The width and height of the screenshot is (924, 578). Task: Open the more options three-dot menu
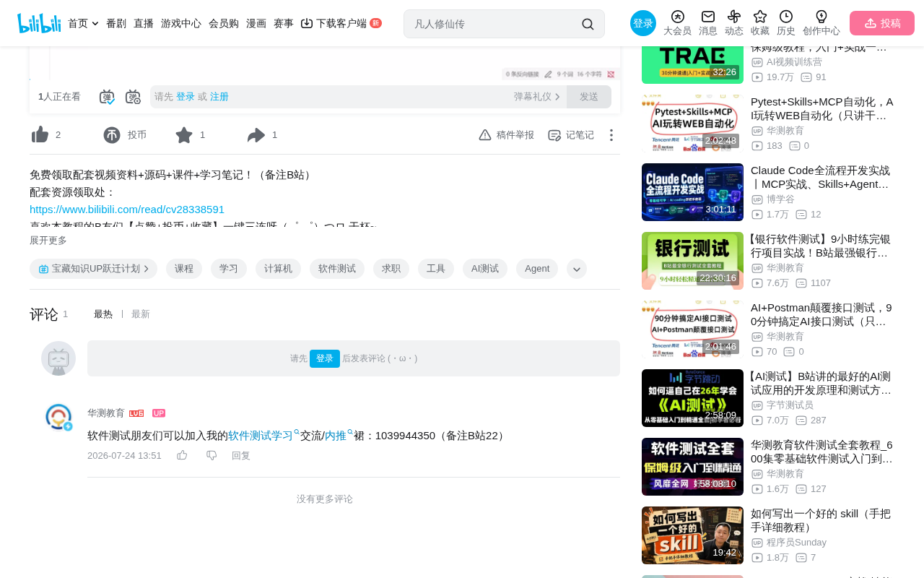[611, 135]
